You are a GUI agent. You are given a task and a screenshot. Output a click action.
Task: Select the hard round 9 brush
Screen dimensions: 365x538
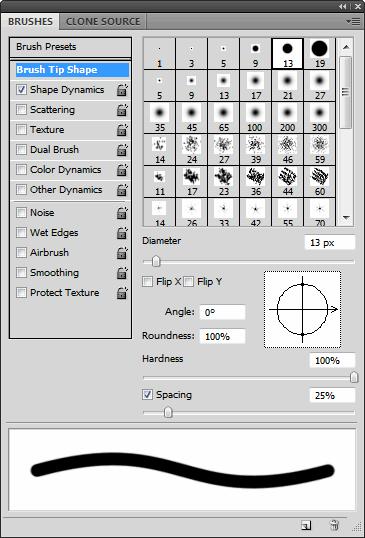click(x=256, y=53)
